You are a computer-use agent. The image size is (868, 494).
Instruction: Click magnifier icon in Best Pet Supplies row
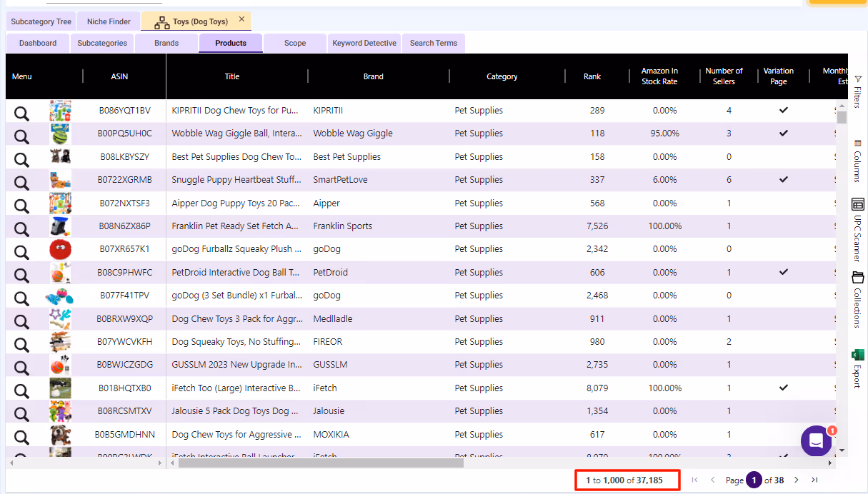coord(21,159)
